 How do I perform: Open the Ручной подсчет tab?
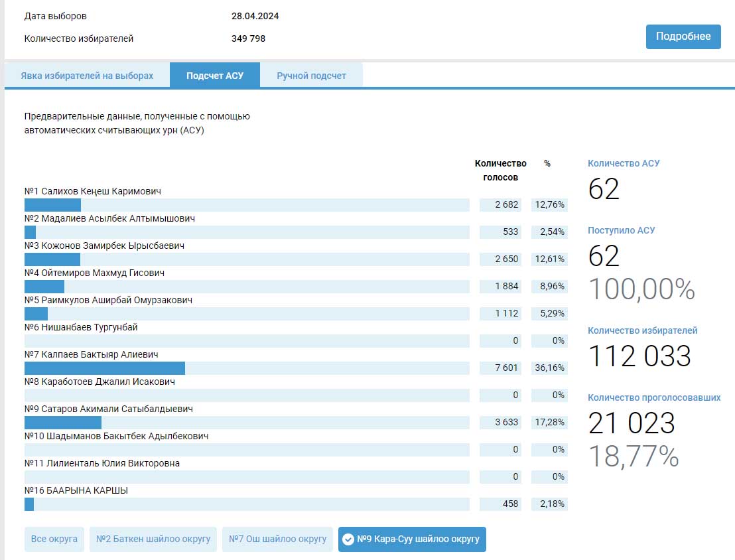[x=311, y=76]
